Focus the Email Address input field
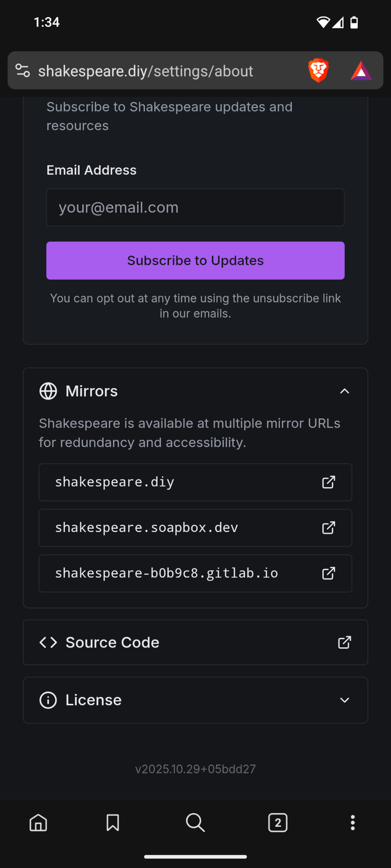391x868 pixels. [x=195, y=207]
